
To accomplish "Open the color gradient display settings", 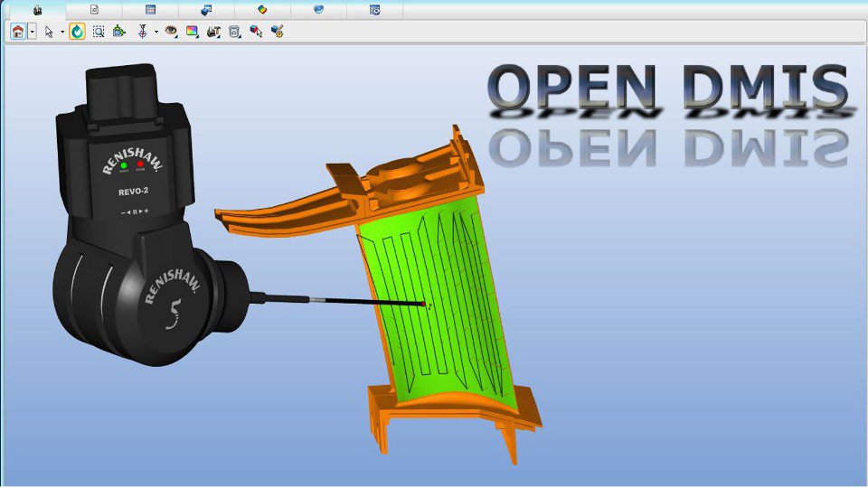I will (x=192, y=32).
